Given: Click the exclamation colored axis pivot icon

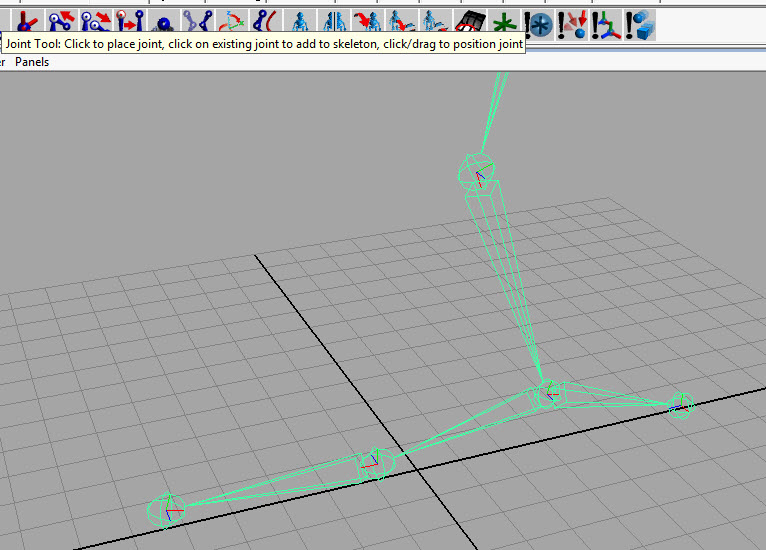Looking at the screenshot, I should tap(606, 24).
